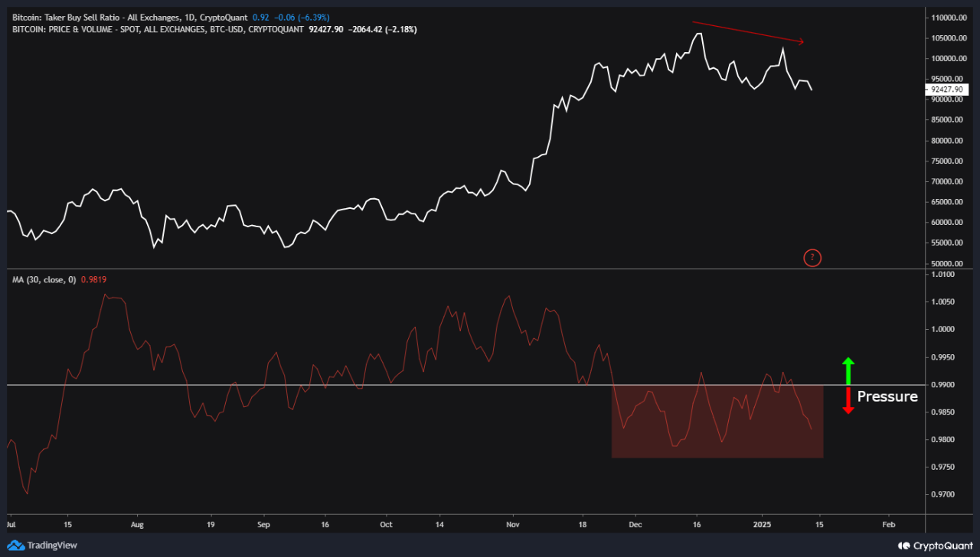Viewport: 980px width, 557px height.
Task: Click the MA value 0.9819 readout
Action: (93, 280)
